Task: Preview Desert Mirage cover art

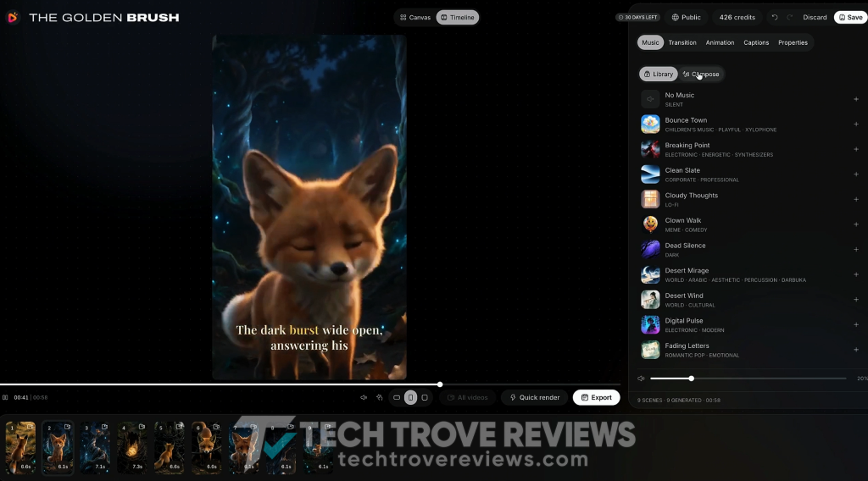Action: point(650,274)
